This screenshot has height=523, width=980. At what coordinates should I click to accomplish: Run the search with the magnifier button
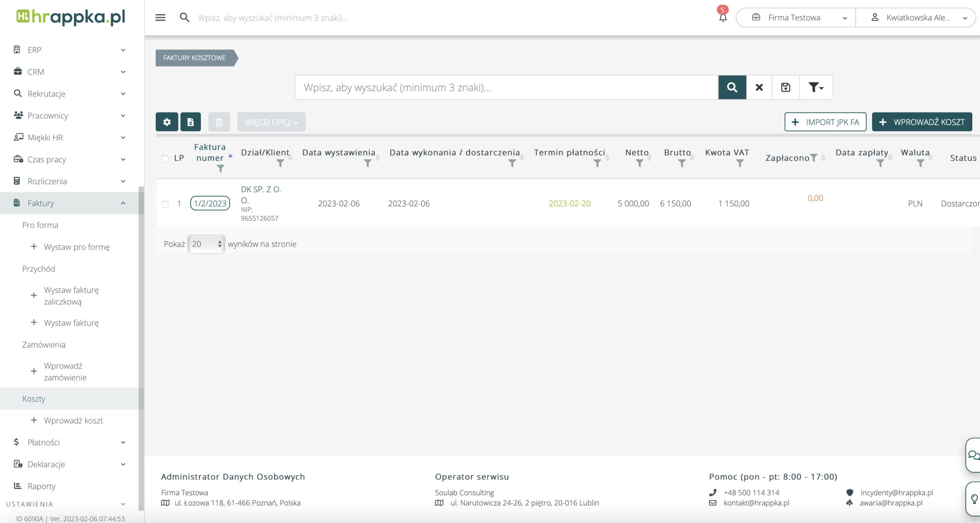click(x=732, y=88)
